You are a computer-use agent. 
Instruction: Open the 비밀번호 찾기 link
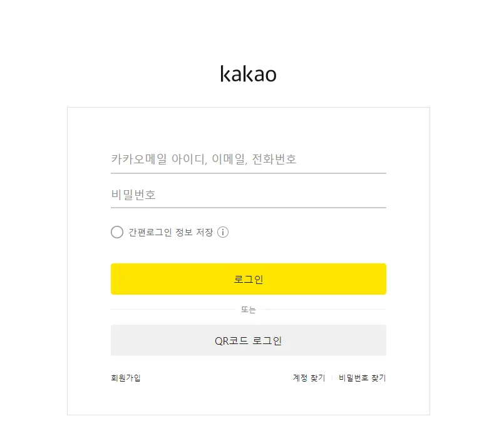(363, 378)
